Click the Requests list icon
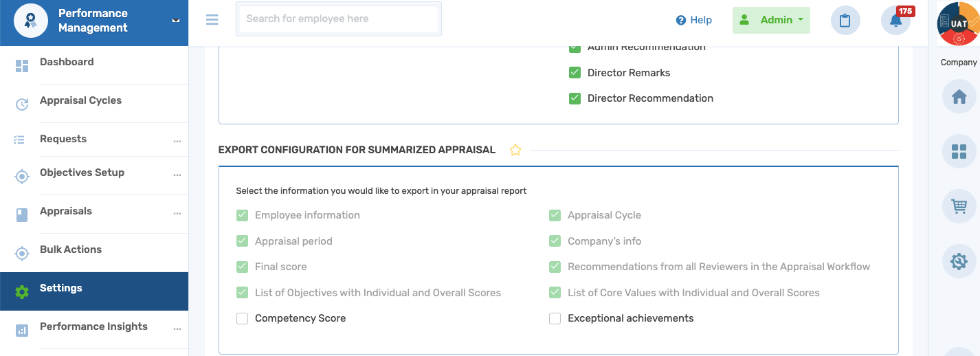The width and height of the screenshot is (980, 356). (19, 140)
